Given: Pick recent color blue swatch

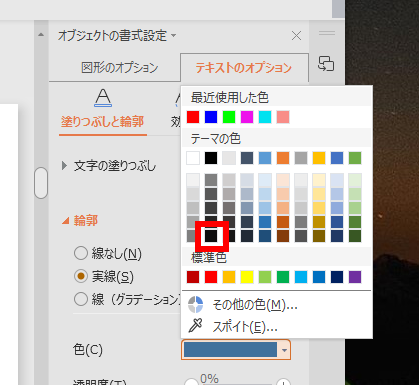Looking at the screenshot, I should (211, 117).
